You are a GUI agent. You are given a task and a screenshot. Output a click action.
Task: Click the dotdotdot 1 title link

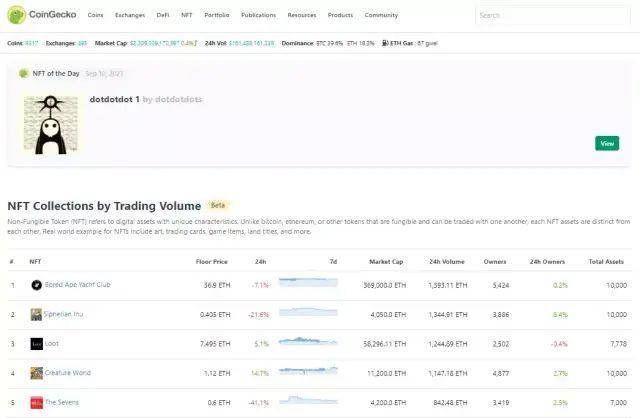114,99
